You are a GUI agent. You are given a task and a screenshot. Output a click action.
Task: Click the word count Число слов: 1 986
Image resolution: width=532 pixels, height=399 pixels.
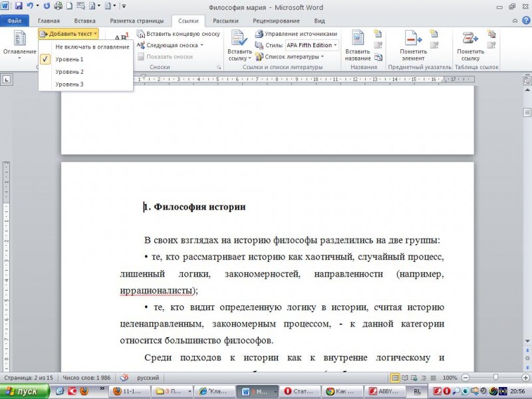coord(86,378)
